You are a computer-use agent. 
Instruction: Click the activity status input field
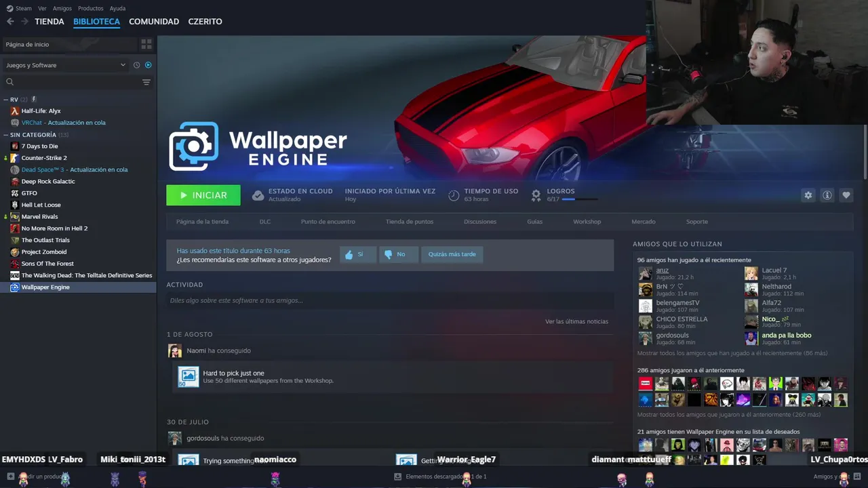[x=390, y=300]
